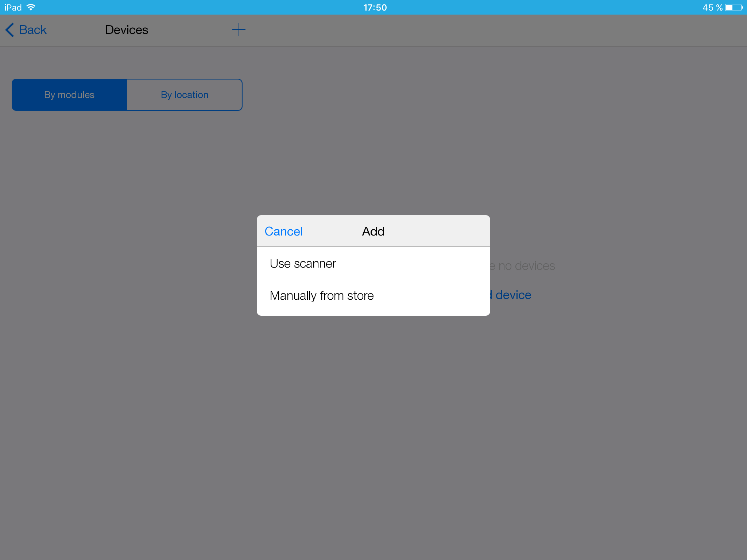
Task: Tap the battery icon in status bar
Action: point(734,7)
